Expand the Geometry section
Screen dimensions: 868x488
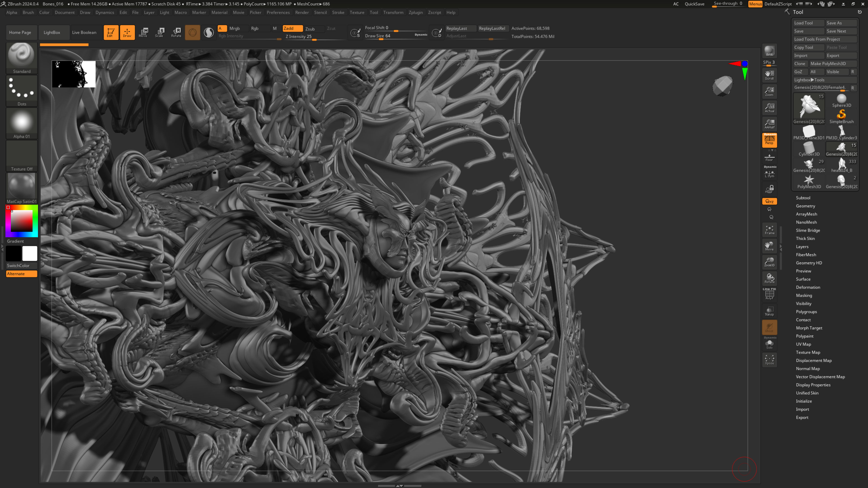click(x=805, y=206)
